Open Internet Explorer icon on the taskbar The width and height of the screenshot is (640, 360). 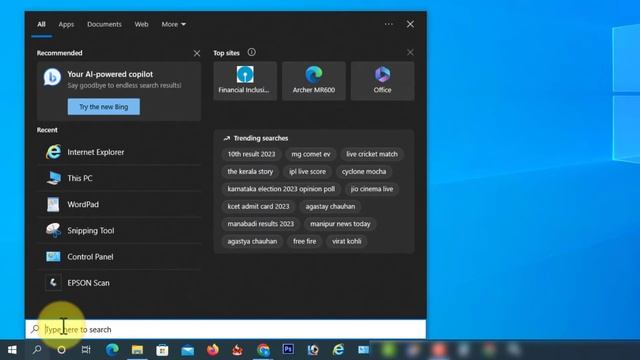pos(338,350)
